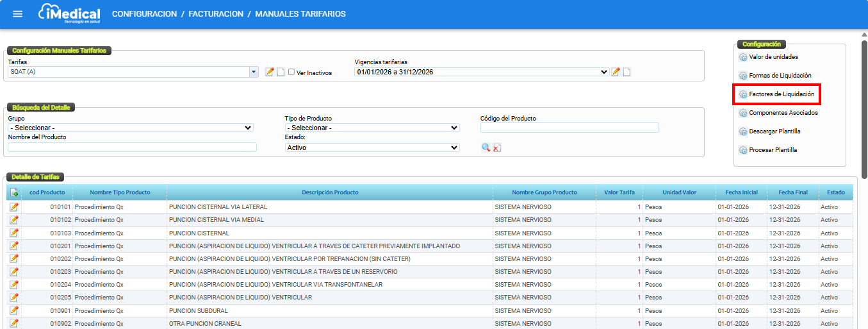Click Descargar Plantilla option
The width and height of the screenshot is (868, 329).
[774, 131]
